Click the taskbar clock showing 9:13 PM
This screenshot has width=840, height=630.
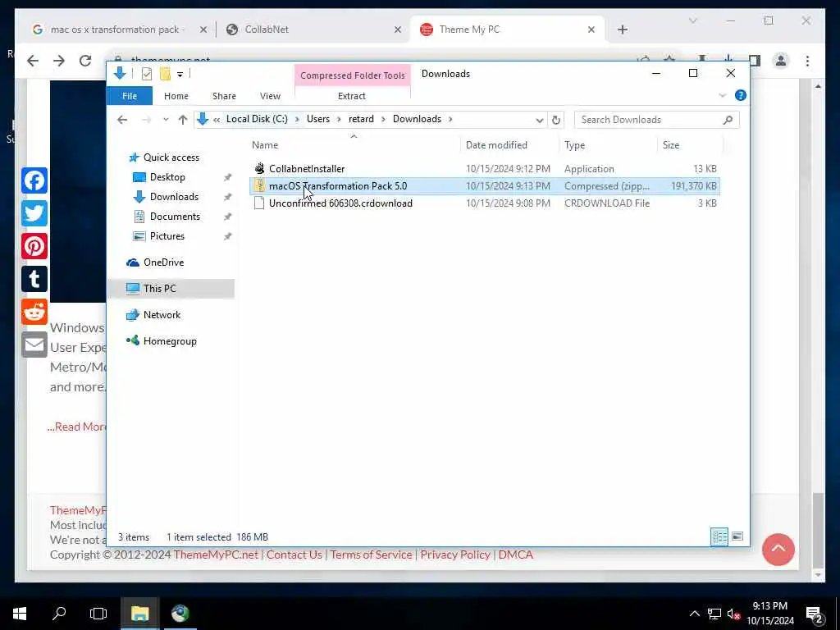[x=769, y=614]
